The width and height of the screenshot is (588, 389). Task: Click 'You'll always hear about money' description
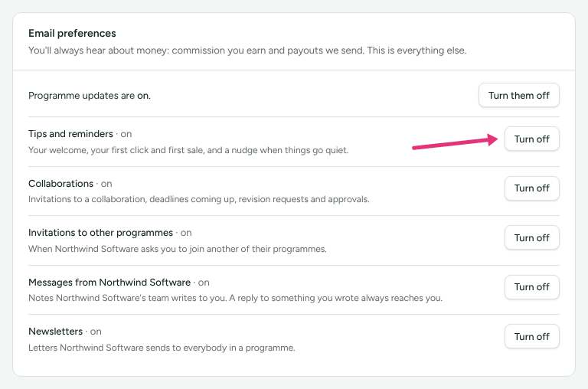tap(247, 51)
